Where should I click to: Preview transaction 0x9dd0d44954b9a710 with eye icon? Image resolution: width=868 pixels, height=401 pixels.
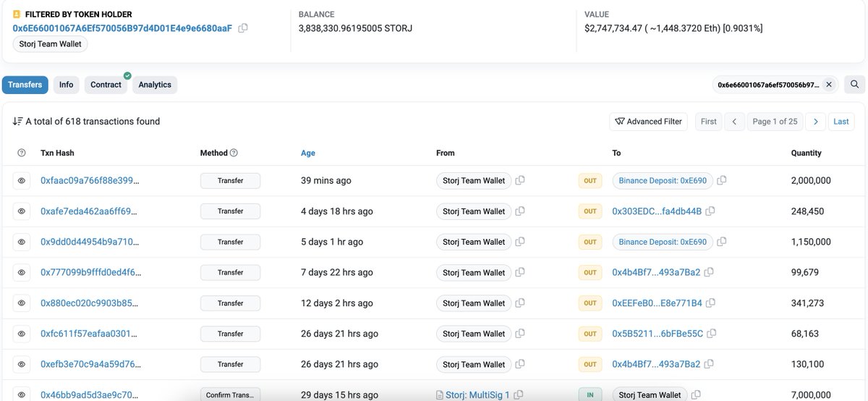tap(22, 242)
